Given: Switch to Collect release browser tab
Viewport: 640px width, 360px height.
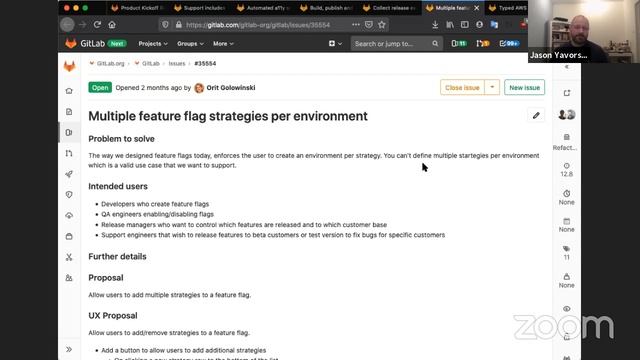Looking at the screenshot, I should [x=389, y=8].
